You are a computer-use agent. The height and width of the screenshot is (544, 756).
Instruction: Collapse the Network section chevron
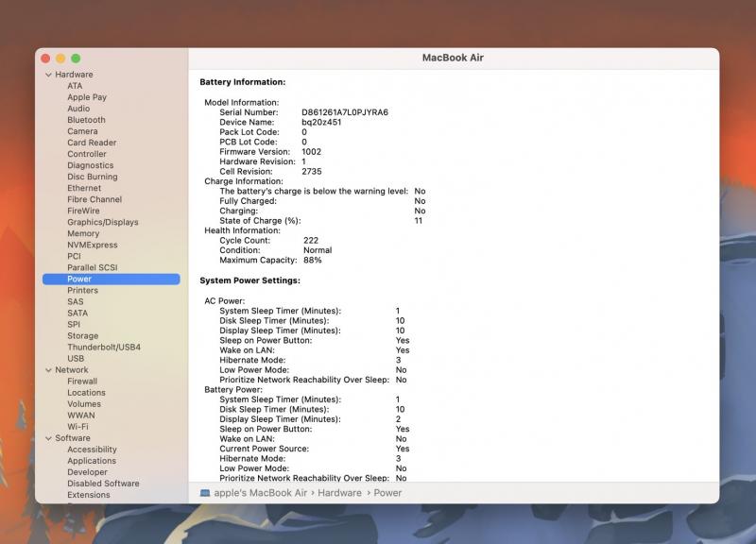click(49, 370)
